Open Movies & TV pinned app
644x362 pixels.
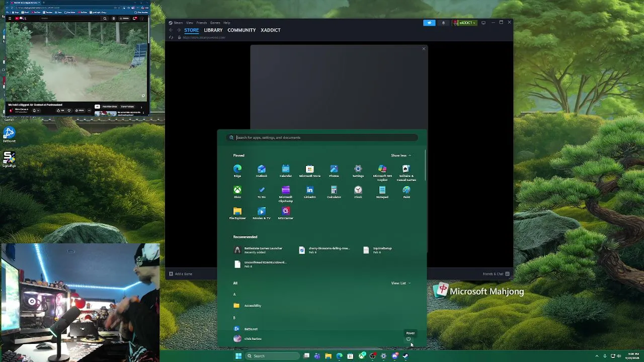[261, 213]
